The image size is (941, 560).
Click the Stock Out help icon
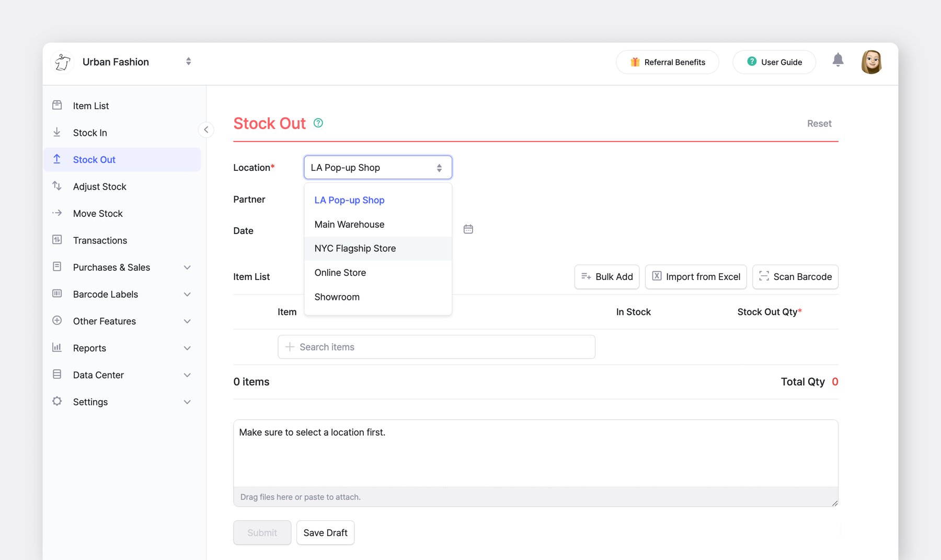click(x=318, y=123)
